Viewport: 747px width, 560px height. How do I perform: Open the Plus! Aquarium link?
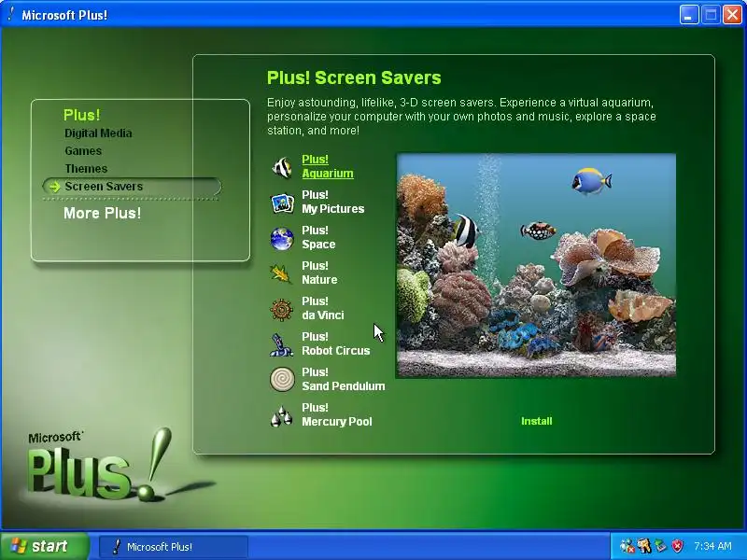pyautogui.click(x=328, y=166)
